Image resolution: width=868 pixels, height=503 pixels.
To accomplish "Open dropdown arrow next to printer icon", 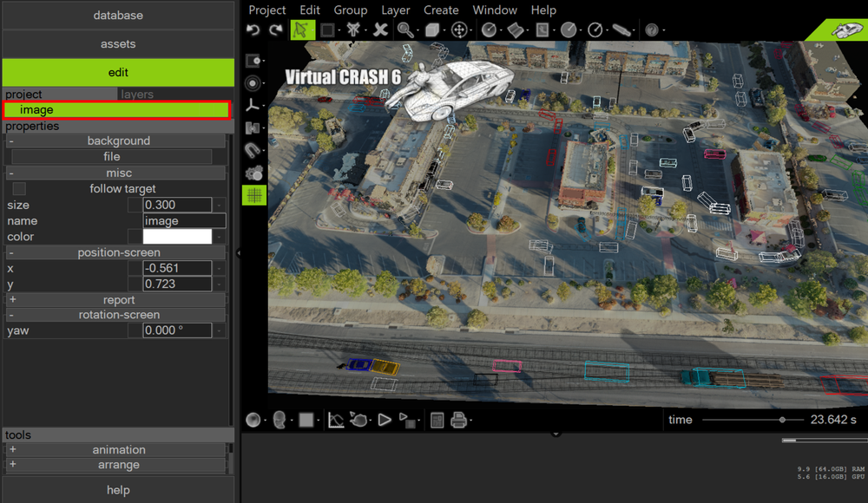I will point(470,421).
